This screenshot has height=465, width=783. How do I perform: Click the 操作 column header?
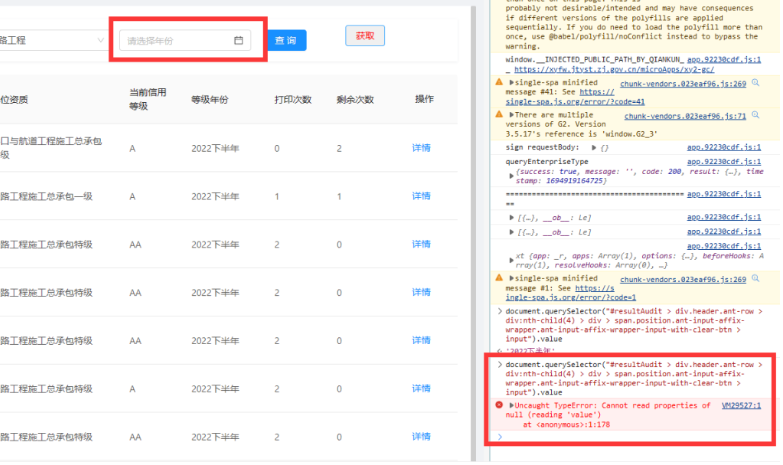coord(424,99)
